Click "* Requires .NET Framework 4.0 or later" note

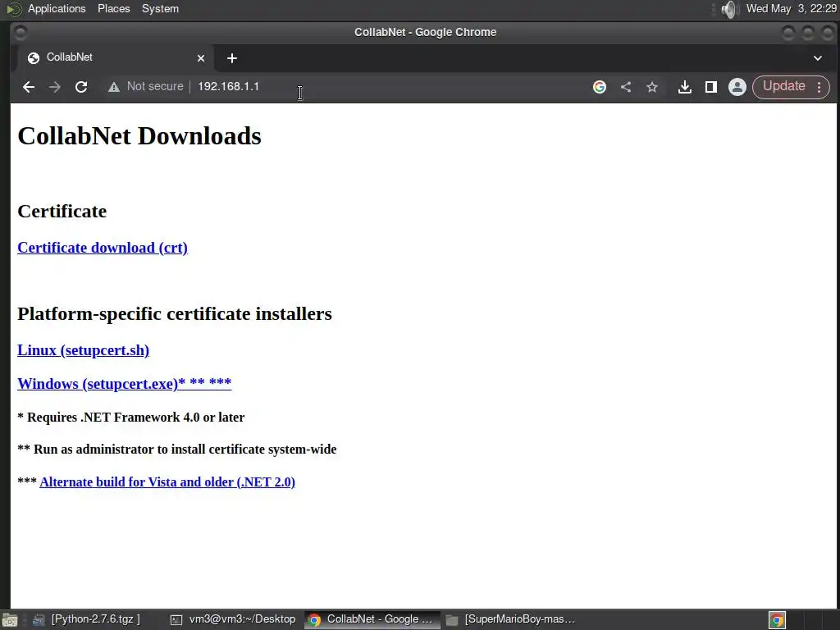(x=130, y=417)
